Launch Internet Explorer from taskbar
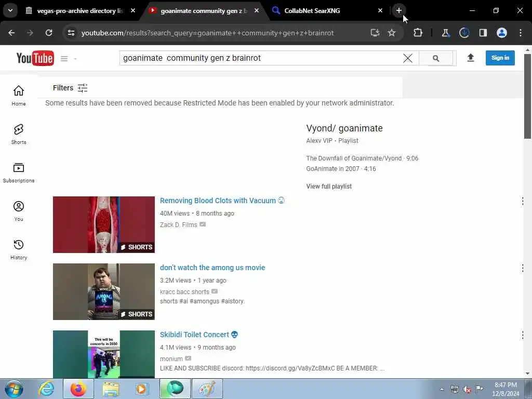Screen dimensions: 532x399 [46, 389]
